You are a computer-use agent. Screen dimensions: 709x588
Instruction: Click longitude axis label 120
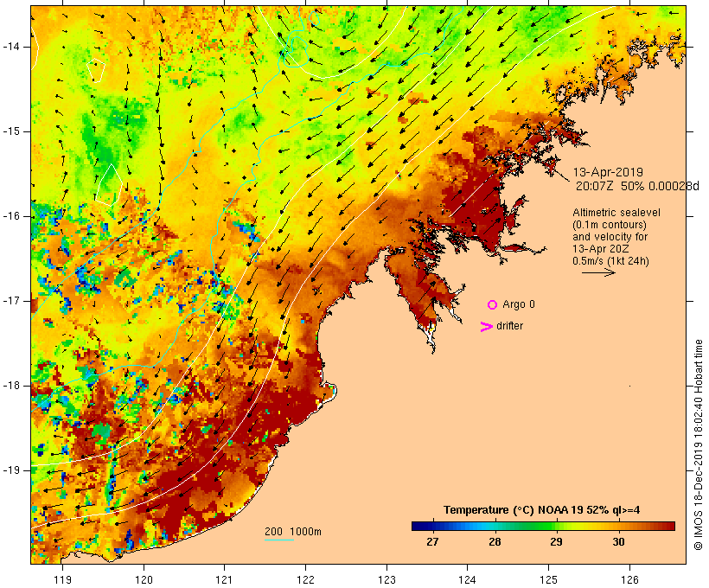[x=144, y=579]
